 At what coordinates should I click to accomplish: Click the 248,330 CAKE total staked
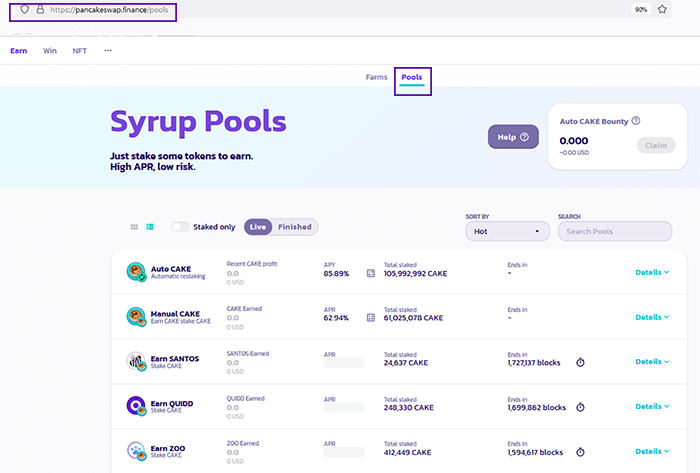click(x=408, y=407)
